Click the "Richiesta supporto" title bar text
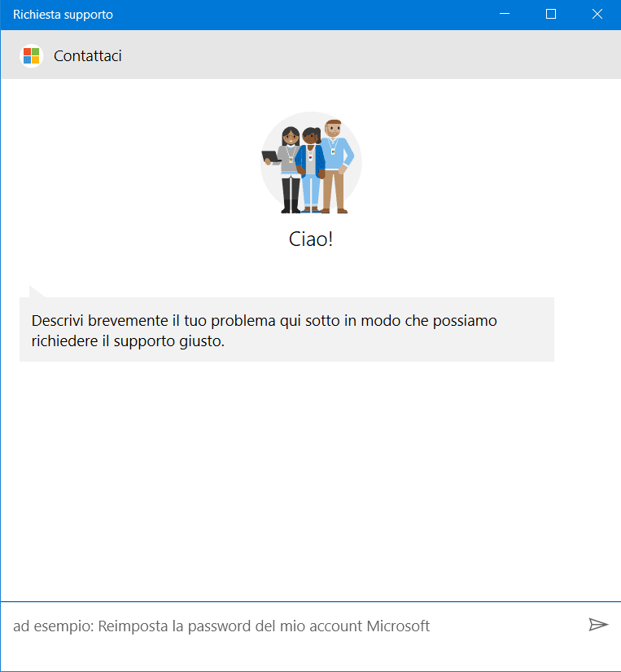The image size is (621, 672). (x=63, y=15)
